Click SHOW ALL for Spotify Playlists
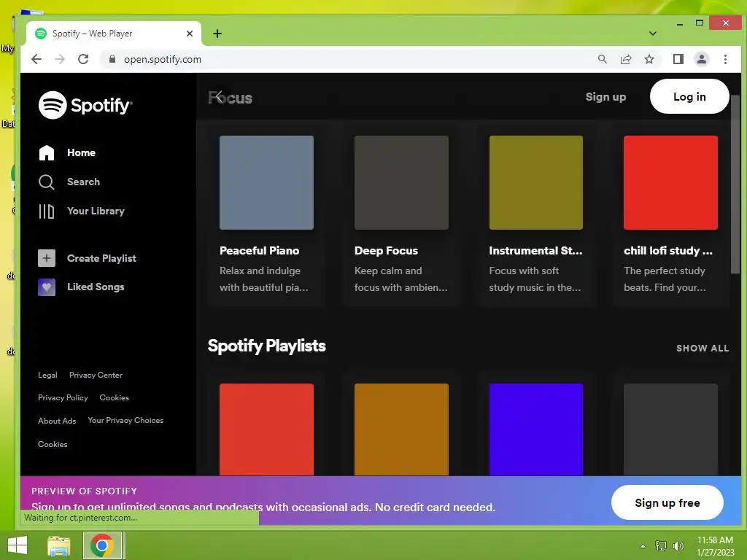 pos(703,348)
